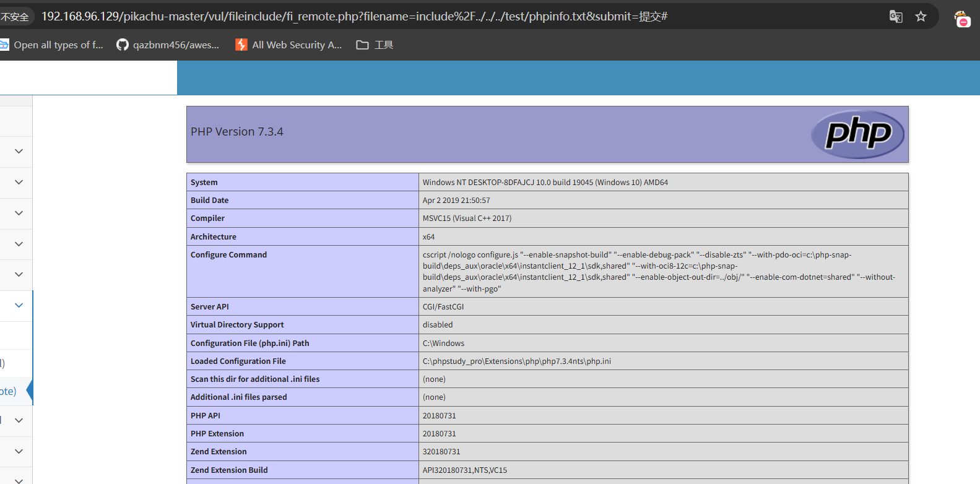
Task: Select the 'API320180731,NTS,VC15' value
Action: 465,470
